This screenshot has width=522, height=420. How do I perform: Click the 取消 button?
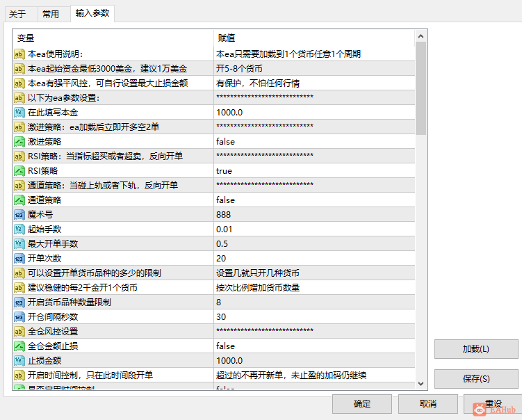click(x=427, y=404)
